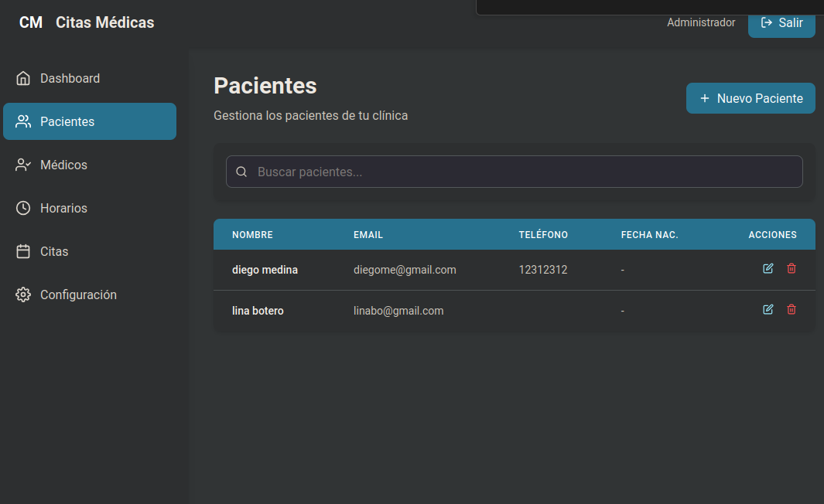Click the EMAIL column header

(x=368, y=235)
